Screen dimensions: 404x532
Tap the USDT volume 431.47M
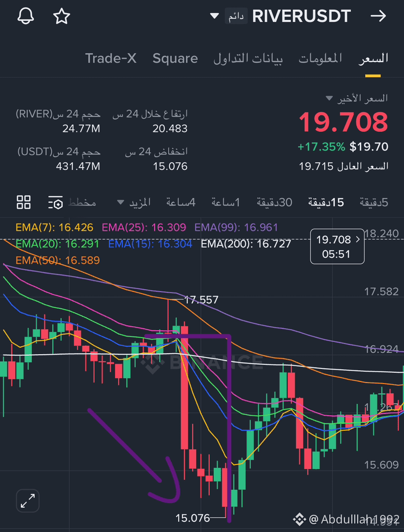coord(79,166)
